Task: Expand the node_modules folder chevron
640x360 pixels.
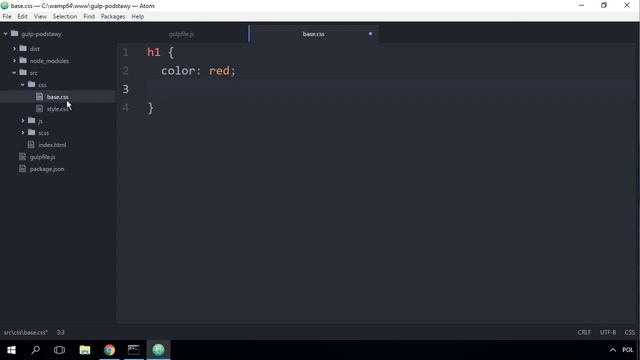Action: [x=14, y=61]
